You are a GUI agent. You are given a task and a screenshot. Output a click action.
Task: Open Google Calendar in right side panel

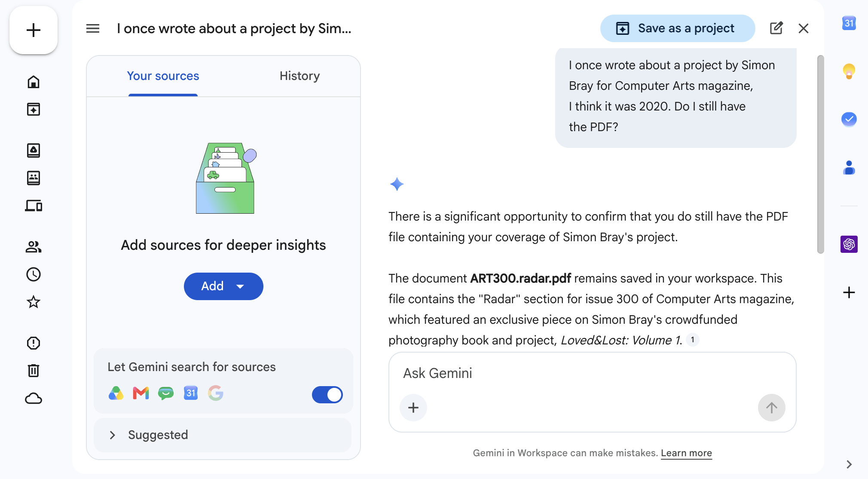click(x=849, y=23)
